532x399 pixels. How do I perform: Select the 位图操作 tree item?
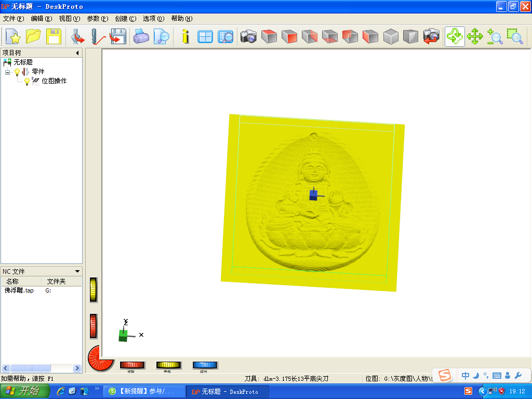pyautogui.click(x=54, y=81)
